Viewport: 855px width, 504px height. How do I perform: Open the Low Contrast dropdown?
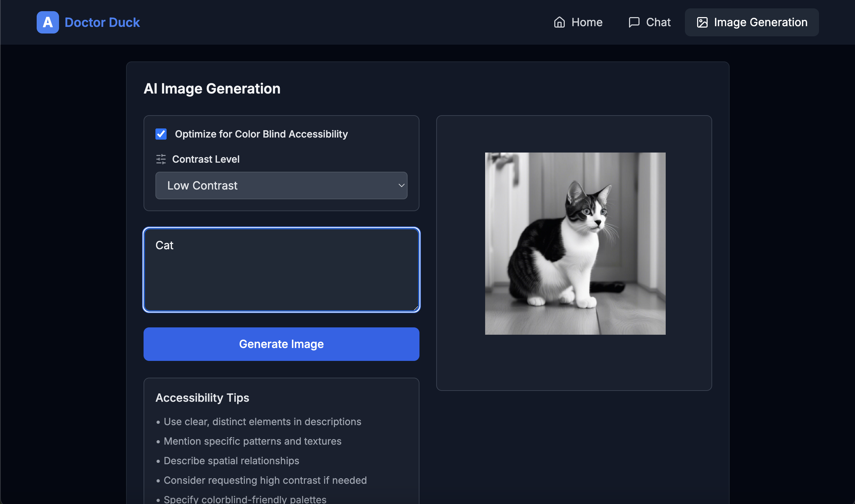281,185
